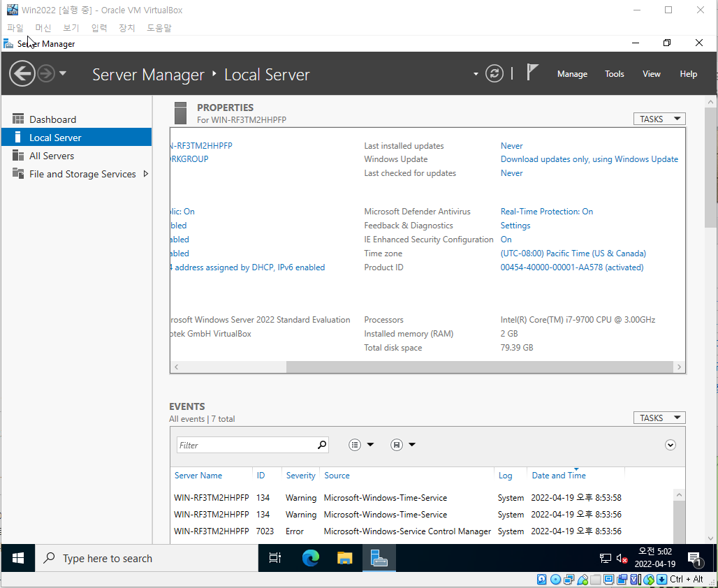Select the 7023 Error event row
Viewport: 718px width, 588px height.
421,531
